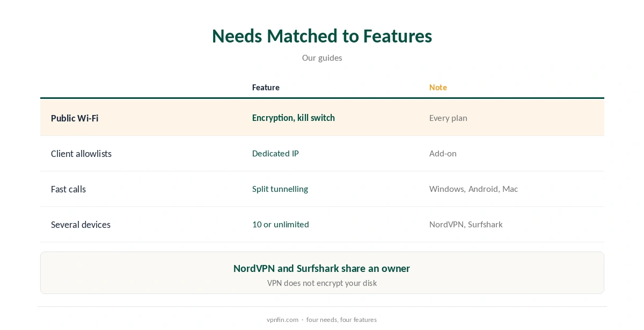This screenshot has width=644, height=330.
Task: Click the 'NordVPN, Surfshark' note cell
Action: [466, 225]
